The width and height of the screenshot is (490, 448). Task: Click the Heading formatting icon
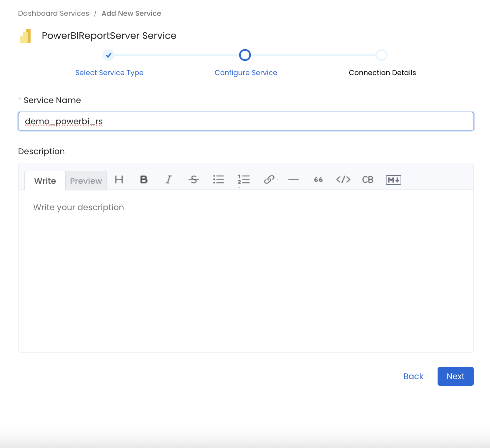[119, 180]
